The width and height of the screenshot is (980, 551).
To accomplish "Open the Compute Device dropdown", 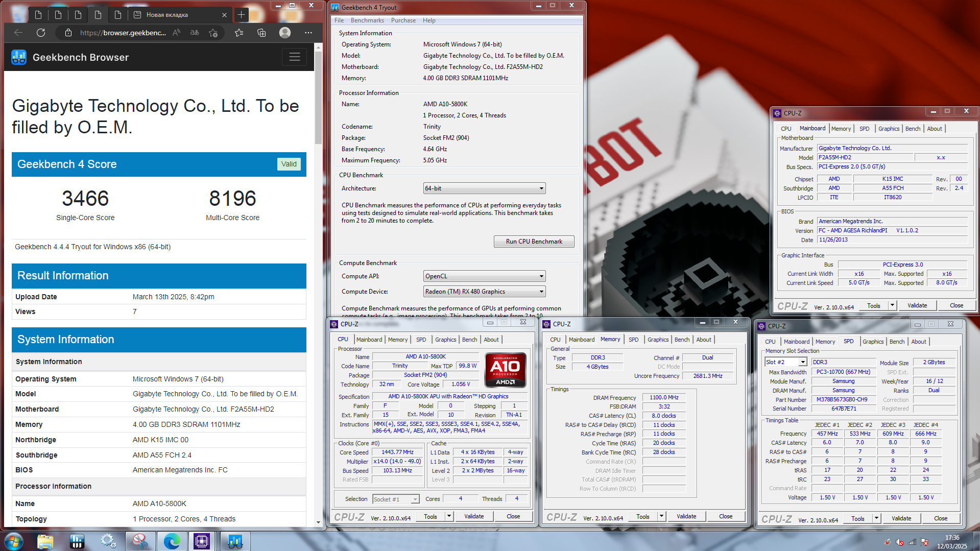I will 484,292.
